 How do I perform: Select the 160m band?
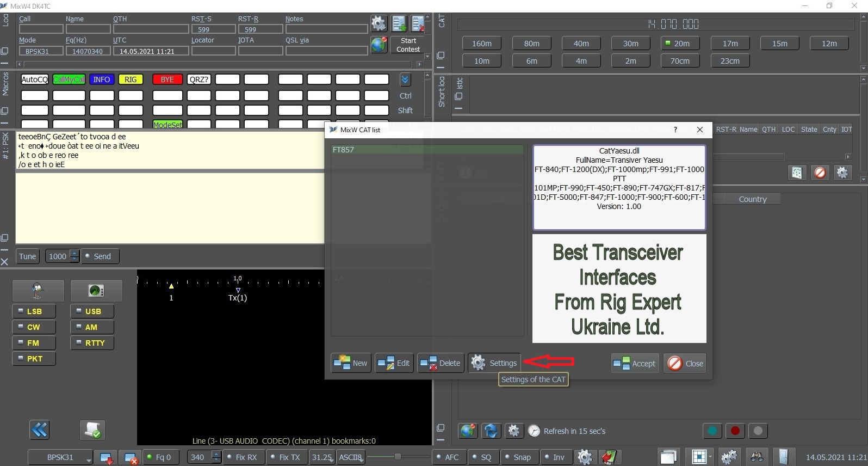pyautogui.click(x=482, y=44)
